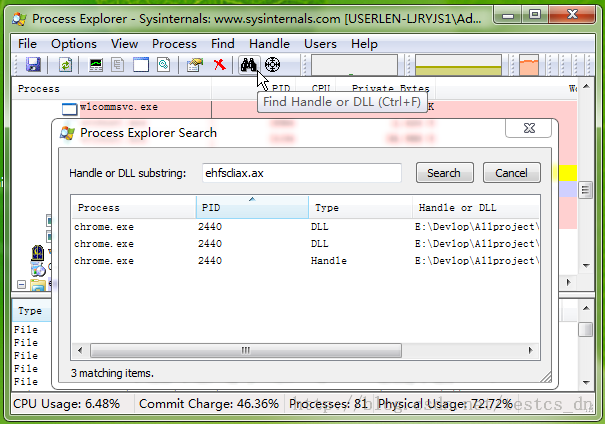Click the orange physical memory mini graph
The image size is (605, 424).
click(529, 65)
